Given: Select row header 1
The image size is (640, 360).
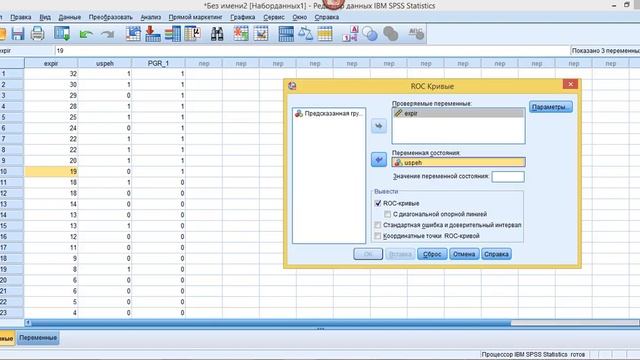Looking at the screenshot, I should (12, 74).
